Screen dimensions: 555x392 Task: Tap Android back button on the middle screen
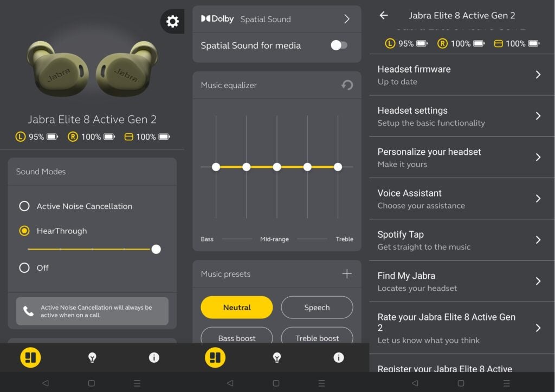pos(230,383)
